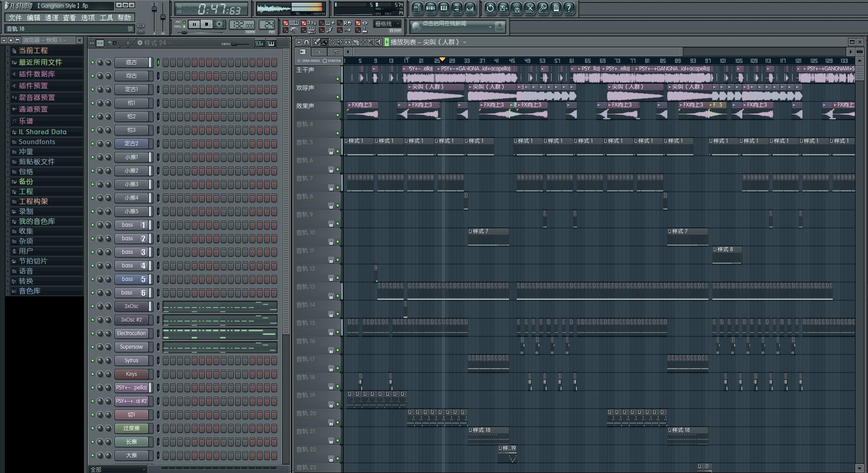Click the stop button in transport

point(207,24)
